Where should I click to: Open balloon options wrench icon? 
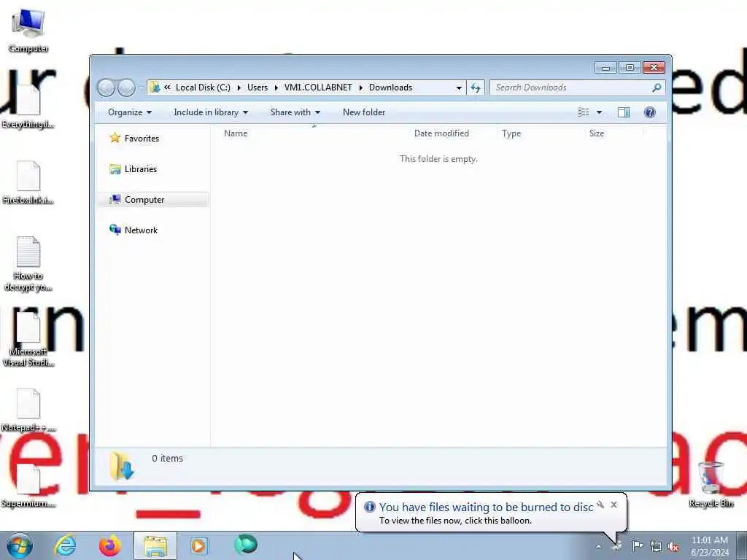[601, 505]
